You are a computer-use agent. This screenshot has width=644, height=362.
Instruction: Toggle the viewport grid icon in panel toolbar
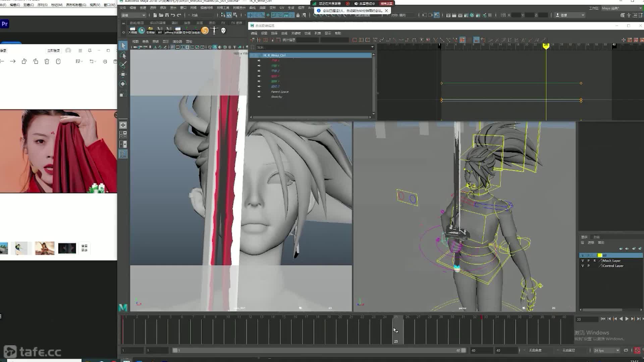[x=173, y=47]
